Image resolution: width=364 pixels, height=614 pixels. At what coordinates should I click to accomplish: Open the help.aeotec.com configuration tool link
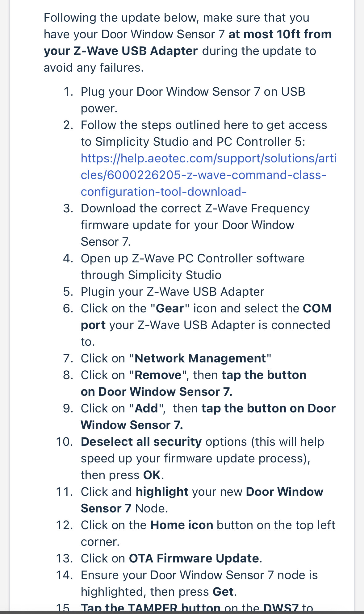click(x=208, y=175)
